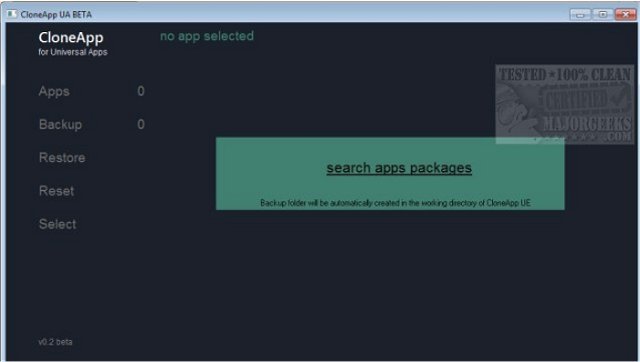Click the 'no app selected' status text
This screenshot has width=640, height=362.
click(x=207, y=36)
